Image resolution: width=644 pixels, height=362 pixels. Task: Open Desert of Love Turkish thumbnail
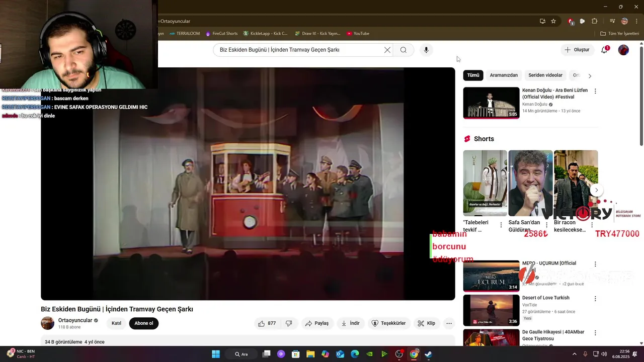coord(491,310)
